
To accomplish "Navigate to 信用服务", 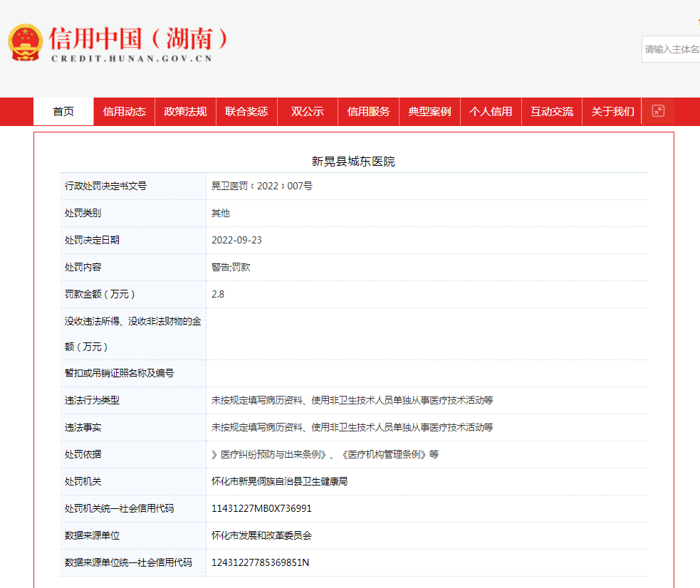I will coord(368,112).
